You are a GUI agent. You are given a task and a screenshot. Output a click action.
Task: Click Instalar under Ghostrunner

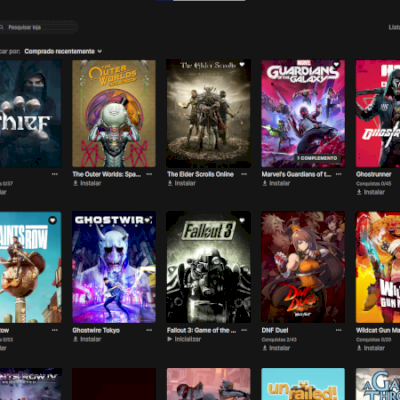[x=371, y=192]
